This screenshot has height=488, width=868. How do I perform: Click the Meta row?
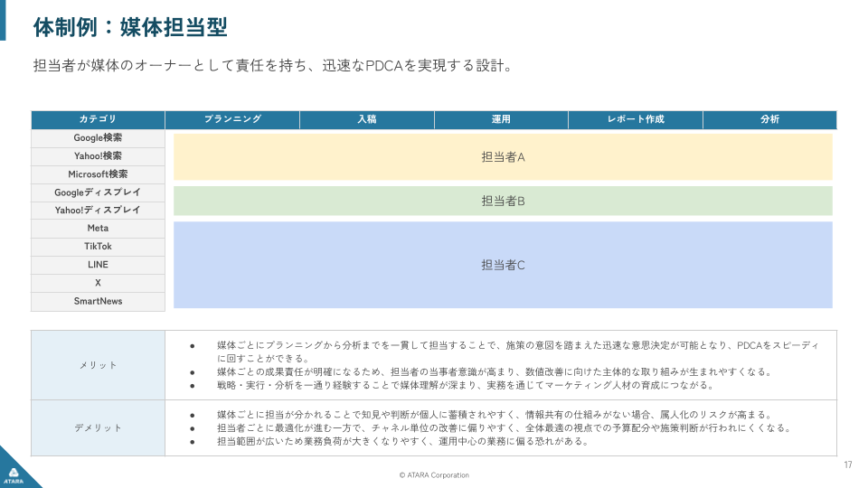[98, 229]
